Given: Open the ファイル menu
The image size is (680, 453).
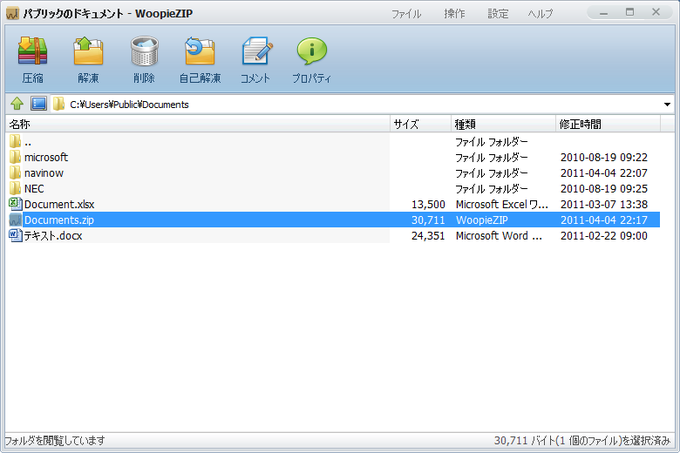Looking at the screenshot, I should click(x=406, y=14).
